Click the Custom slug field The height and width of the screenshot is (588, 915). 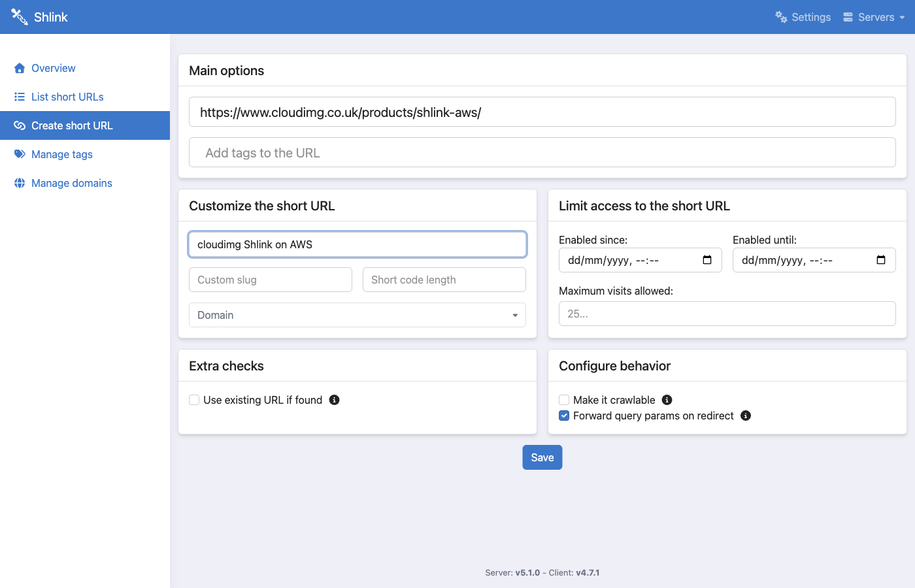(x=271, y=280)
